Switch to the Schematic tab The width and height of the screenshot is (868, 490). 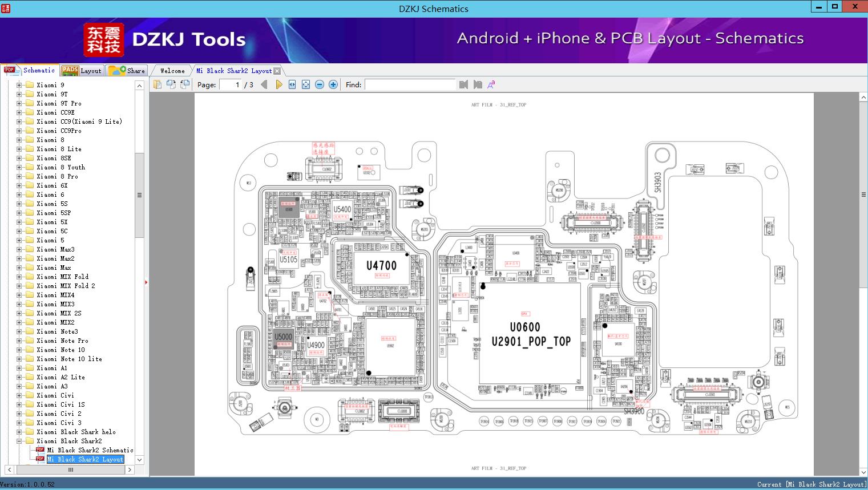click(30, 70)
